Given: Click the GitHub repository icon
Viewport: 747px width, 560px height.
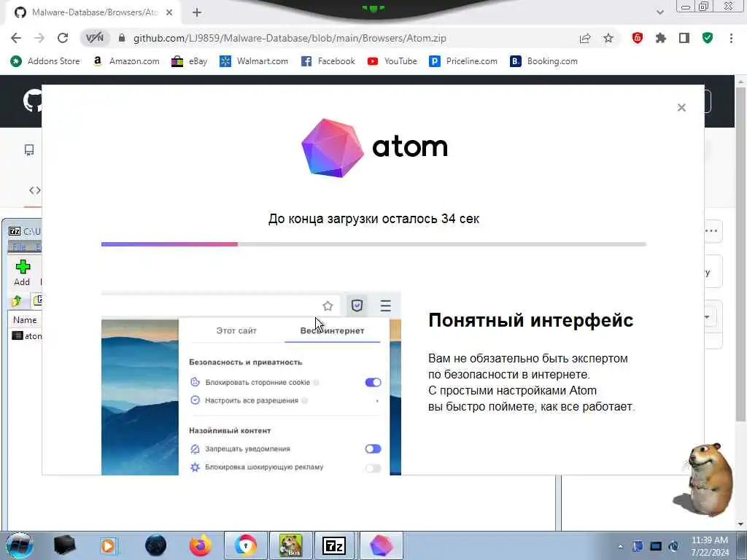Looking at the screenshot, I should pos(29,150).
